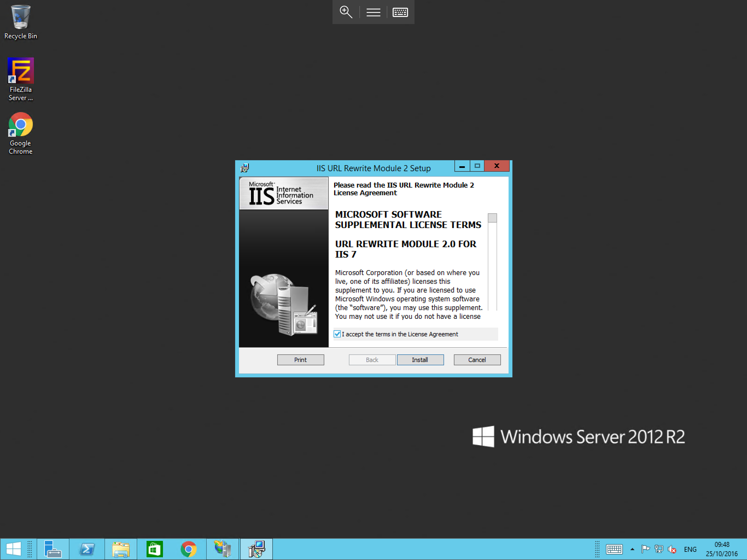This screenshot has height=560, width=747.
Task: Open the Recycle Bin desktop icon
Action: tap(21, 22)
